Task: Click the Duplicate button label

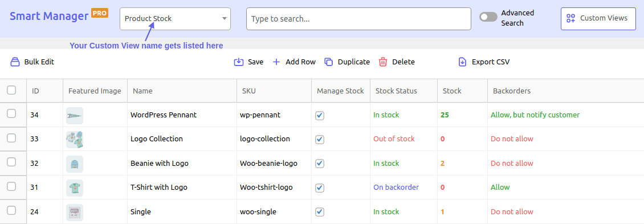Action: (x=354, y=62)
